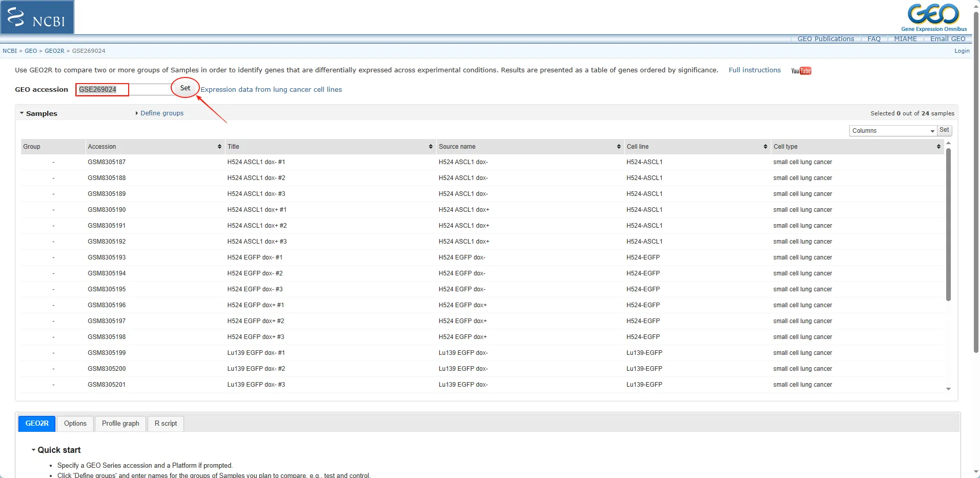Expand the Define groups panel

point(161,113)
